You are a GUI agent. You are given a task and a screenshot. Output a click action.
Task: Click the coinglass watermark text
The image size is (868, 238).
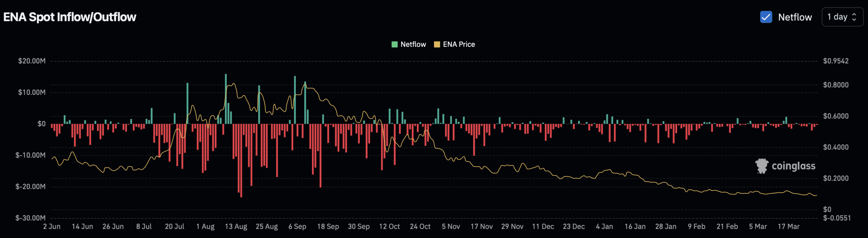[x=793, y=166]
